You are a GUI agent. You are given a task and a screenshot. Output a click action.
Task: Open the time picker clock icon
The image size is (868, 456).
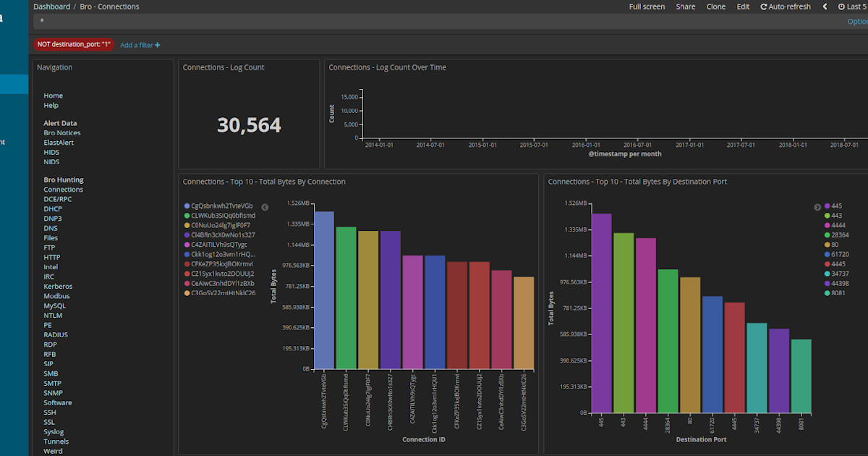(x=841, y=7)
